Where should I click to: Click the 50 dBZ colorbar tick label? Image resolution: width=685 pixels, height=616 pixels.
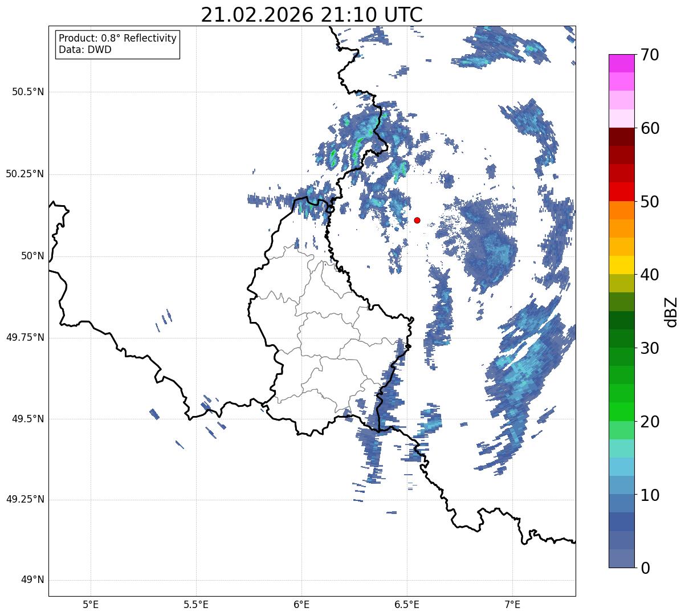click(x=650, y=202)
